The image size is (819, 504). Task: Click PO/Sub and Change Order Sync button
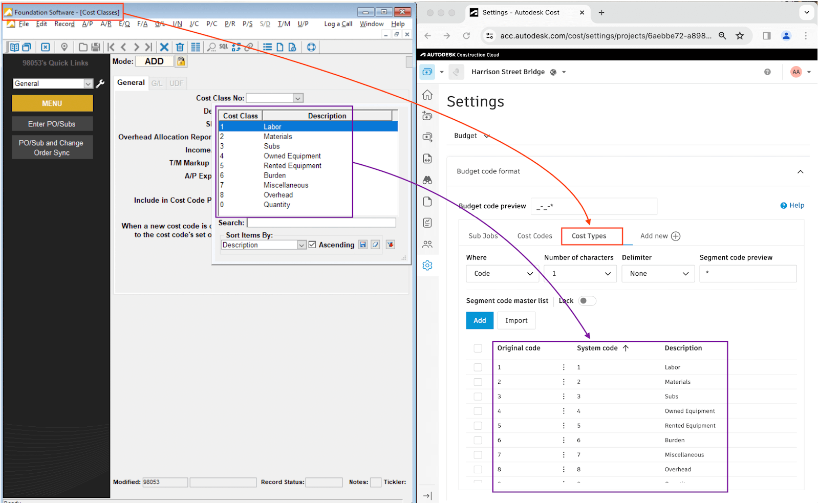pos(52,147)
